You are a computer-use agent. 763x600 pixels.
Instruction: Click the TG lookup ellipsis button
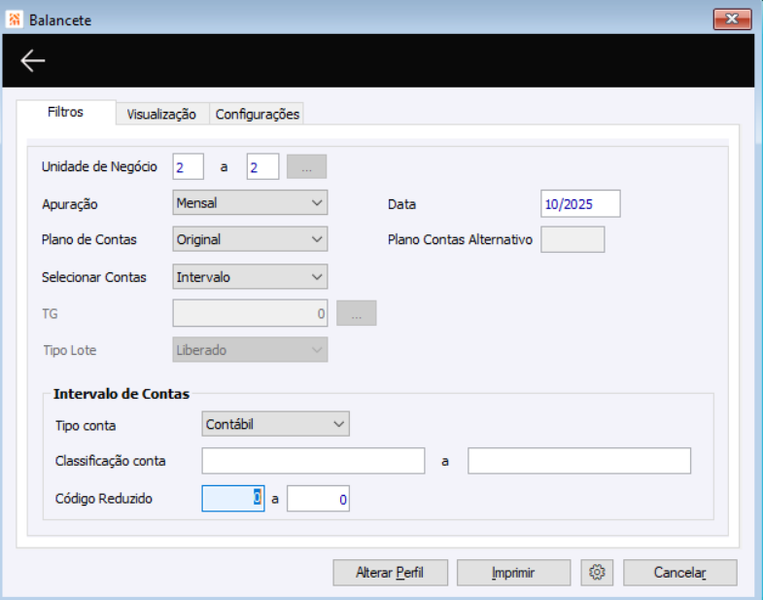tap(356, 313)
